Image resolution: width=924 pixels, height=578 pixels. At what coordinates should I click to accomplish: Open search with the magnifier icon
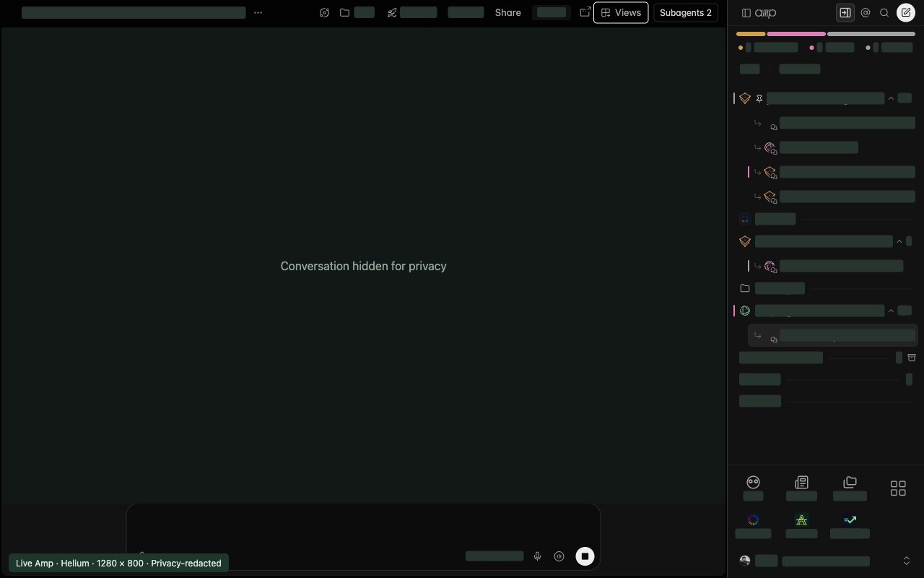point(884,12)
